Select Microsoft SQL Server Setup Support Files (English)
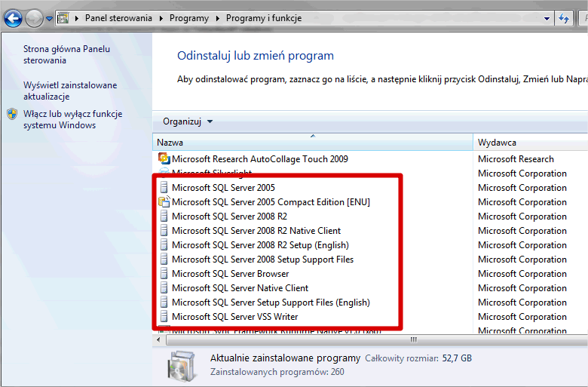This screenshot has width=588, height=387. coord(271,303)
